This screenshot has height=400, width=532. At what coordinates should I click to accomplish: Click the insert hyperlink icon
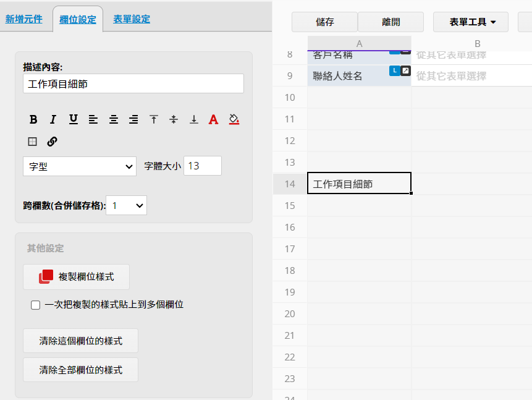point(53,142)
